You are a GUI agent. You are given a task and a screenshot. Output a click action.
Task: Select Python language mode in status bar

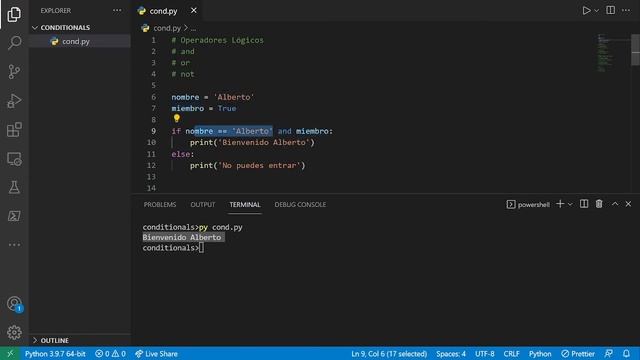coord(540,354)
